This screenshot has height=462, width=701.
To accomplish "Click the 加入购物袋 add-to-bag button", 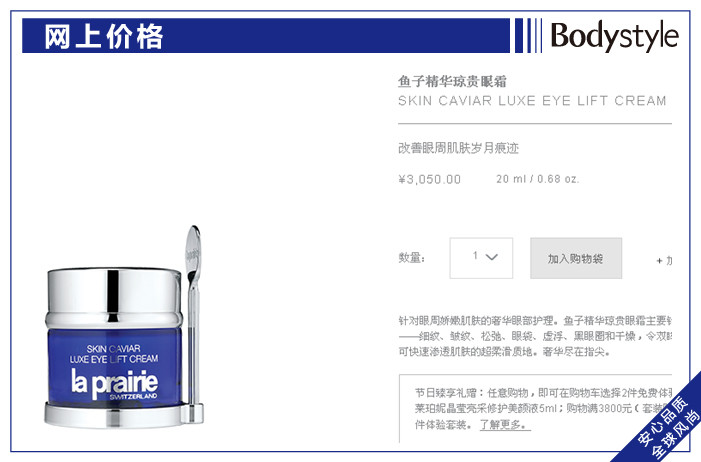I will 576,258.
